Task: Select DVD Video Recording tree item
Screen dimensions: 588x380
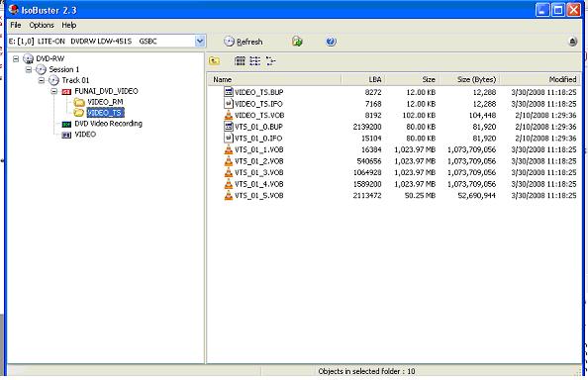Action: pos(108,124)
